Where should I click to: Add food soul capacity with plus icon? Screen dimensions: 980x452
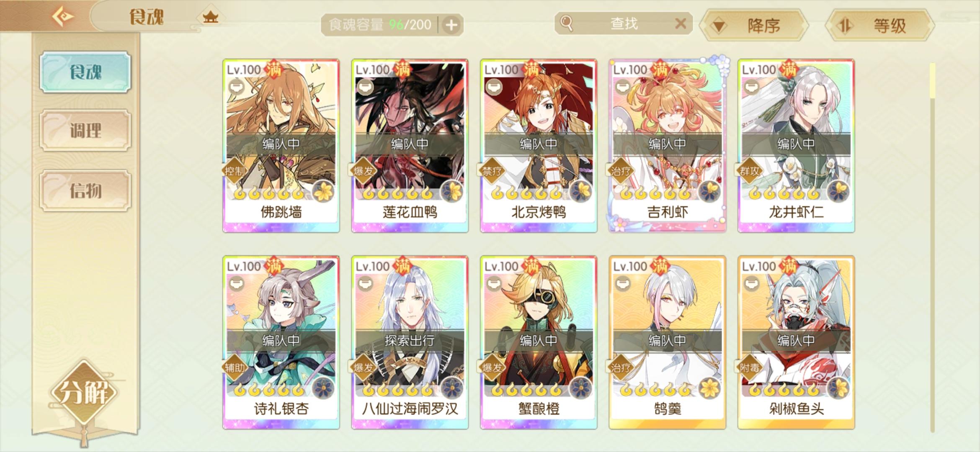451,25
